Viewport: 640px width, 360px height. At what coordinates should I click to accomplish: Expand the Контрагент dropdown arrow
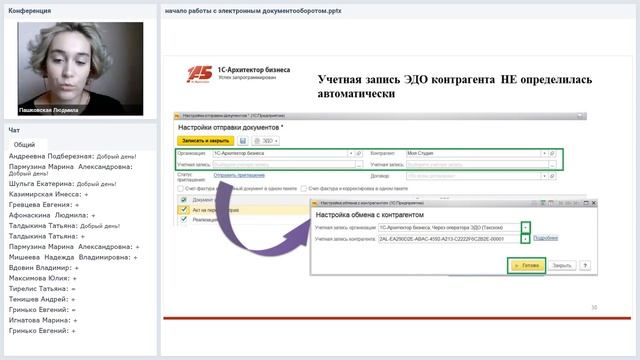click(544, 153)
